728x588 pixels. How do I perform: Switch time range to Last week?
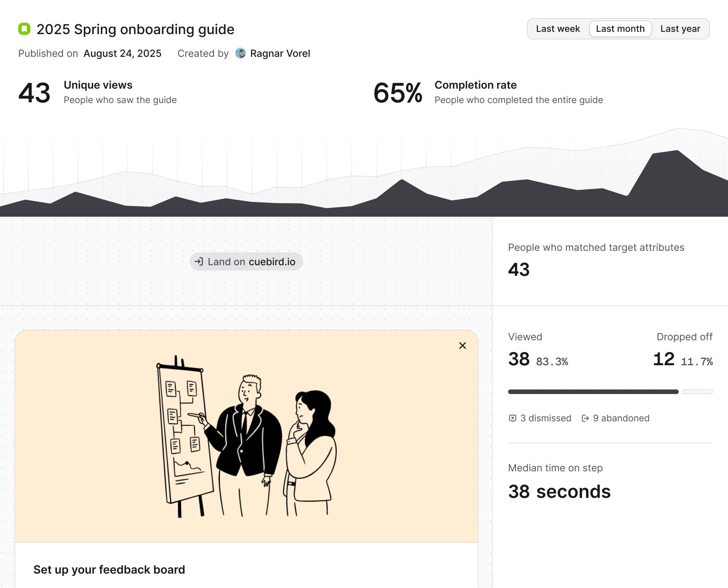tap(558, 29)
